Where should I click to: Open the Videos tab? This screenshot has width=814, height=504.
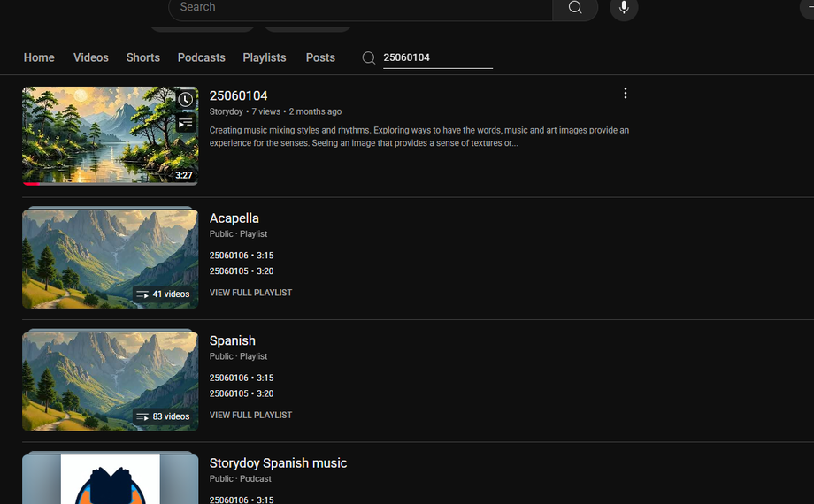[x=91, y=57]
